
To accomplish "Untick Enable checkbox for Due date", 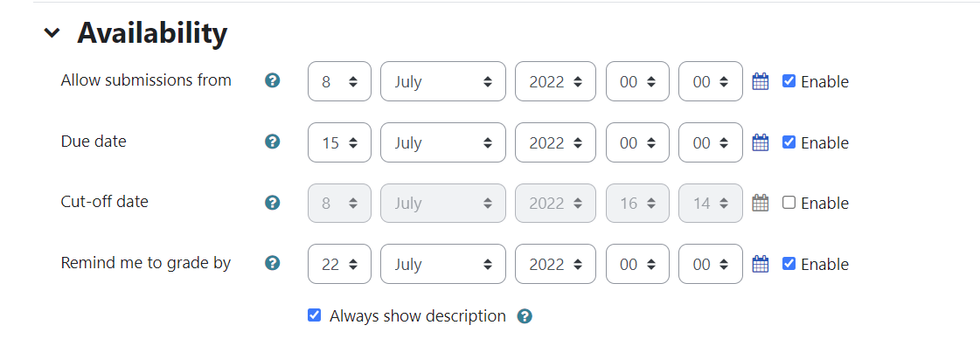I will click(x=789, y=142).
